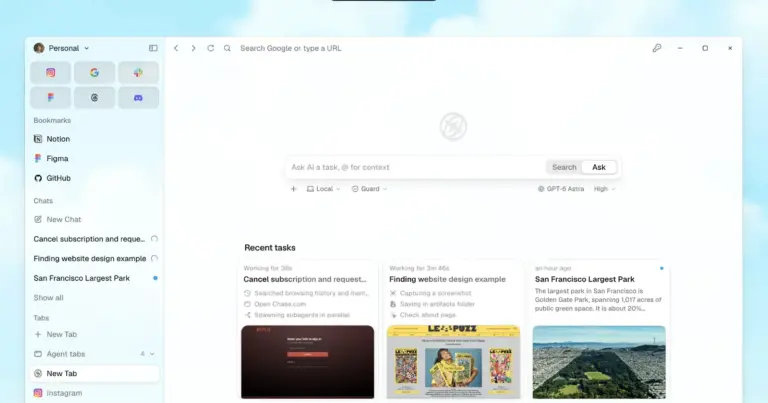The width and height of the screenshot is (768, 403).
Task: Click the Figma bookmark icon
Action: (x=38, y=158)
